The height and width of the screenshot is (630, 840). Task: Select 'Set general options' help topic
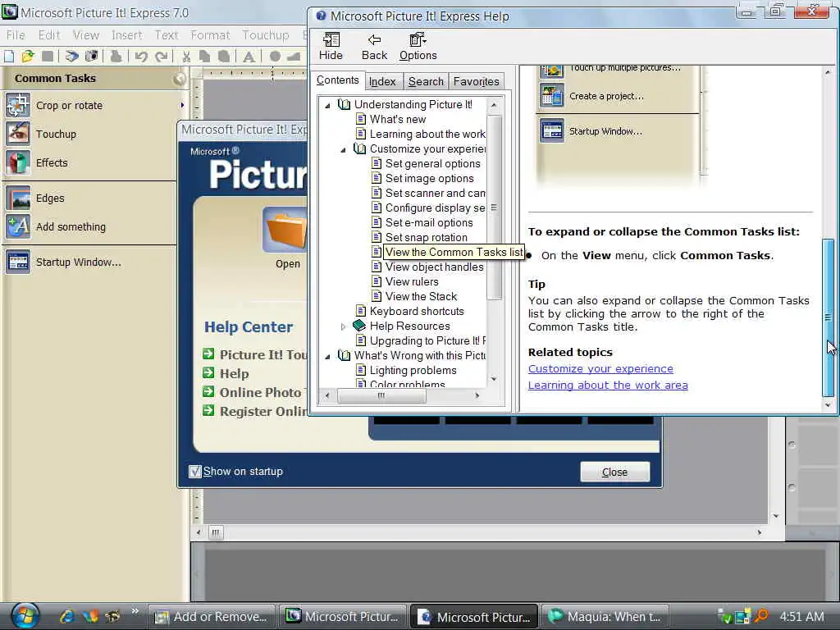432,164
